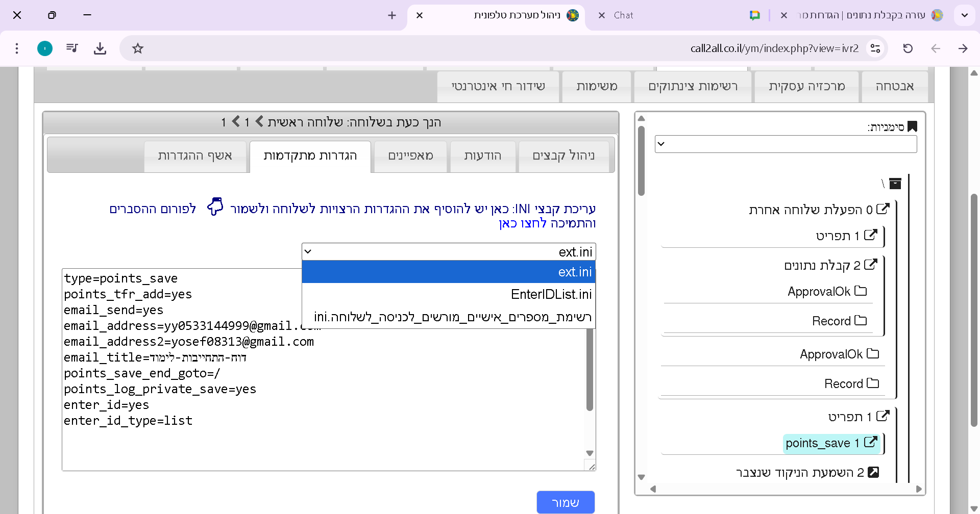Click inside the INI settings text area
This screenshot has width=980, height=514.
click(x=327, y=439)
